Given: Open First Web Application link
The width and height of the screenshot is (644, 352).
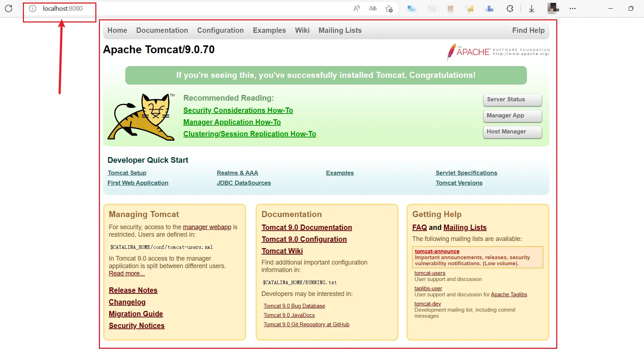Looking at the screenshot, I should [x=138, y=183].
